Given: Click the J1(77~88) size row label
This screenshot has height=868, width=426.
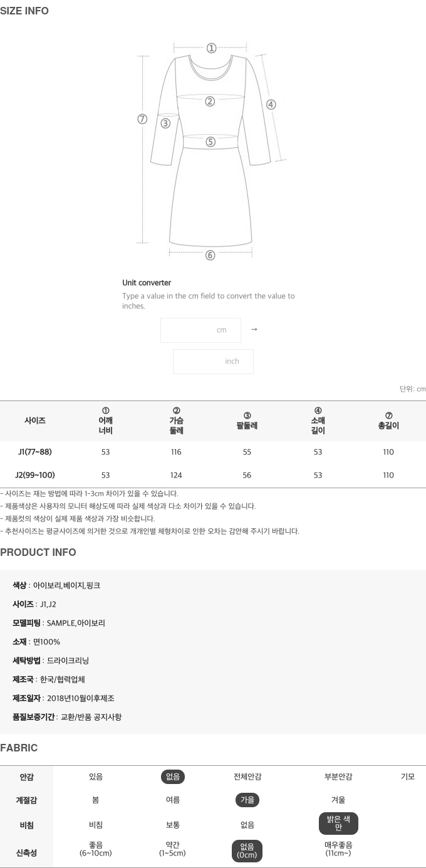Looking at the screenshot, I should coord(35,452).
